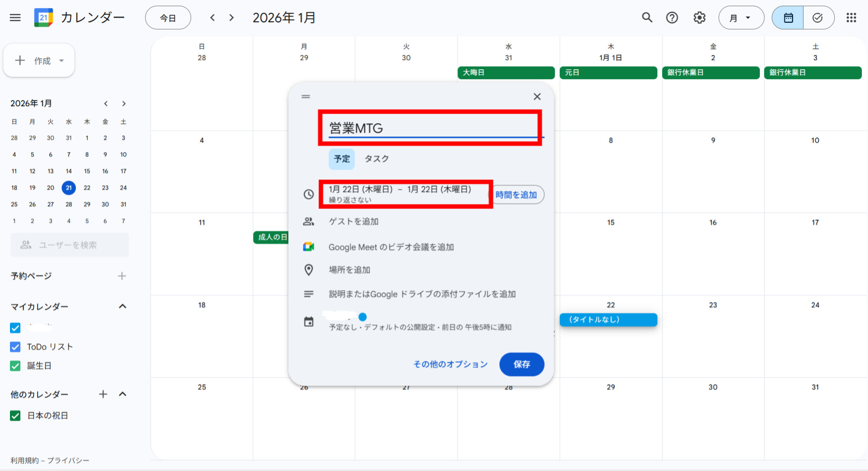Click the location pin icon for 場所を追加

click(x=309, y=270)
